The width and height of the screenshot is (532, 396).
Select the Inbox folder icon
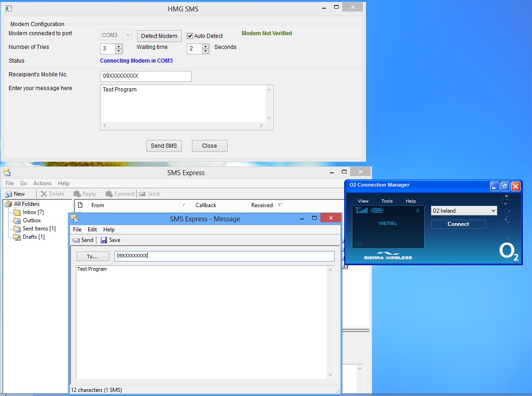[x=17, y=212]
